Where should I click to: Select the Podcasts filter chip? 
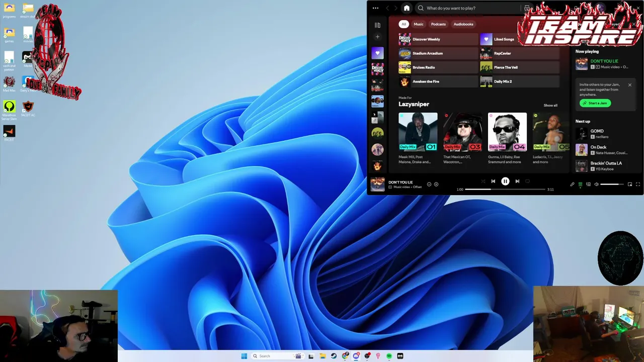pyautogui.click(x=438, y=24)
